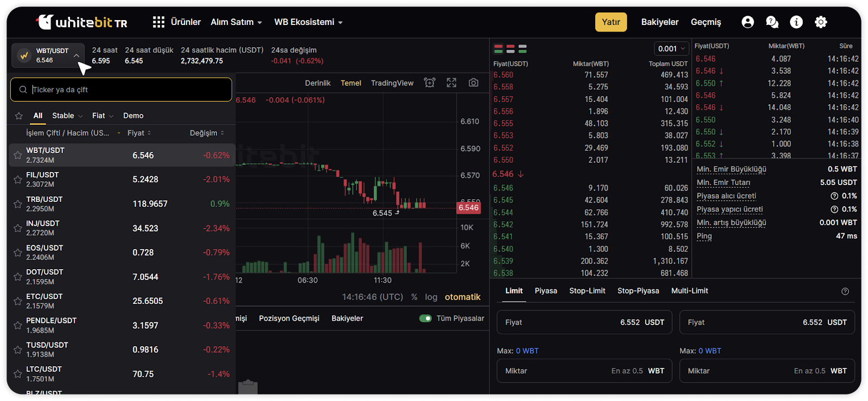Screen dimensions: 868x401
Task: Sort by Değişim column header
Action: coord(207,133)
